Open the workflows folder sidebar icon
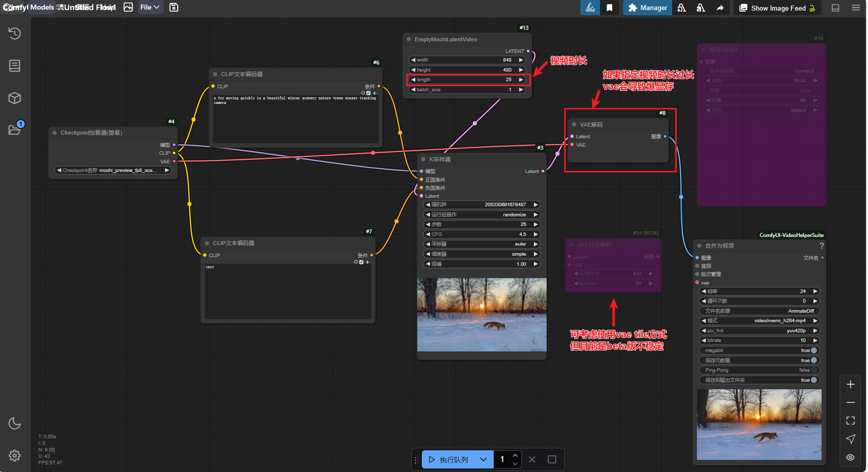Screen dimensions: 868x472 (x=15, y=130)
